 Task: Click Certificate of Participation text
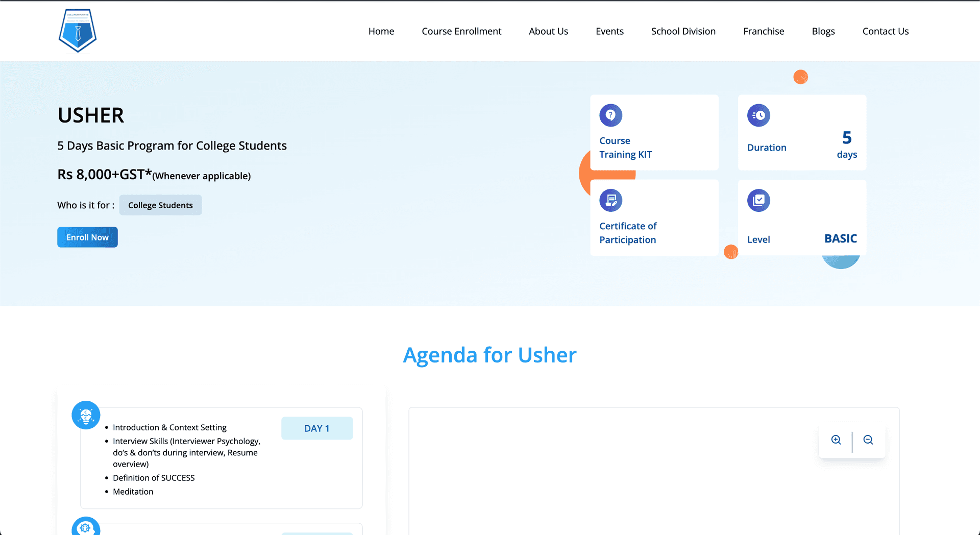click(628, 233)
